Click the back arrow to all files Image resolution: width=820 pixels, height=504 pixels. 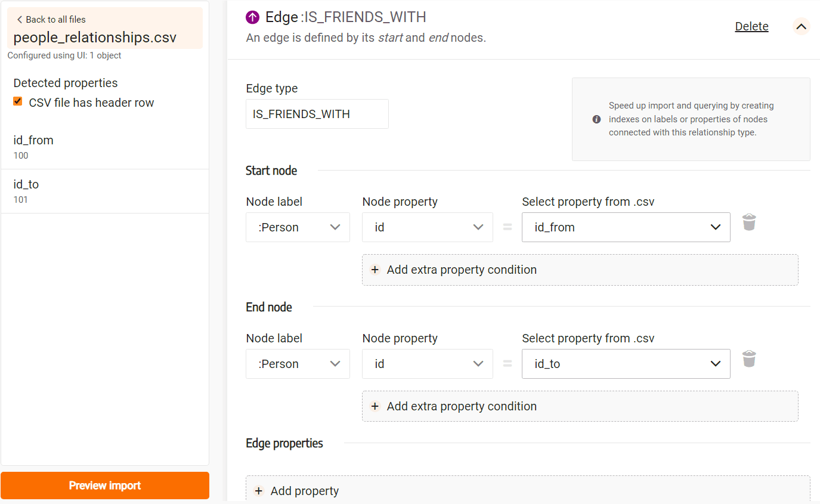click(20, 20)
